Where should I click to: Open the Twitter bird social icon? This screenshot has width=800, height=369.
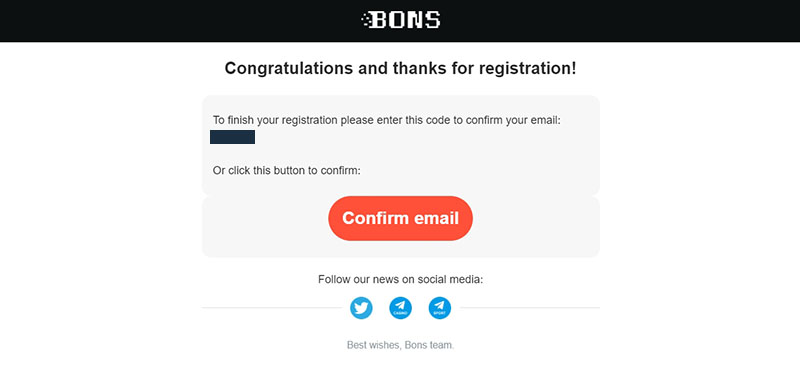361,308
